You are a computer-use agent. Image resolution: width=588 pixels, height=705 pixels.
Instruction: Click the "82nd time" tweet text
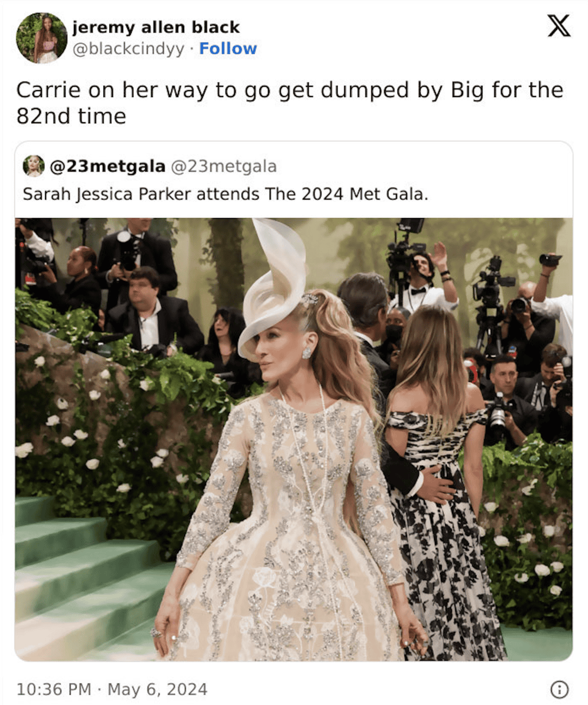click(71, 116)
